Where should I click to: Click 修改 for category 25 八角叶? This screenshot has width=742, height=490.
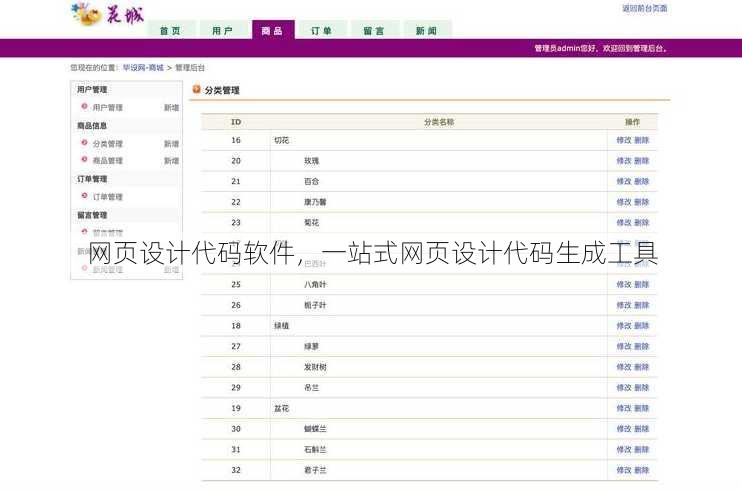pyautogui.click(x=624, y=284)
